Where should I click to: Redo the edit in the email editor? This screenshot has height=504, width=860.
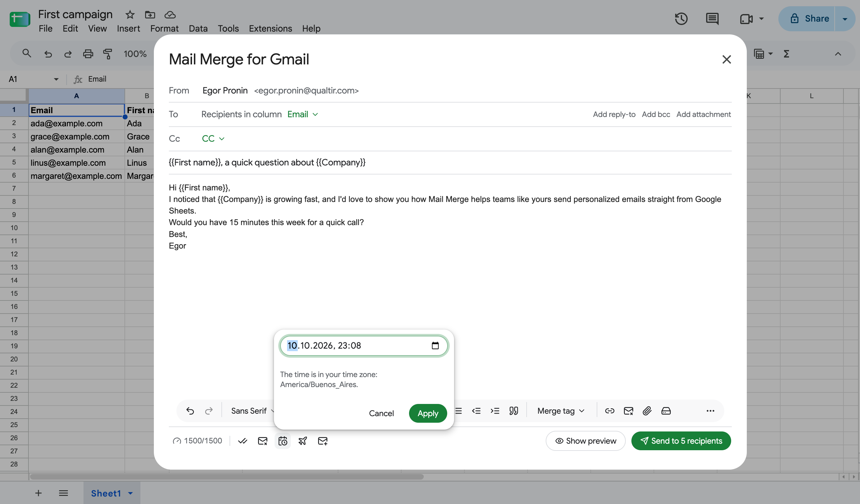point(209,411)
